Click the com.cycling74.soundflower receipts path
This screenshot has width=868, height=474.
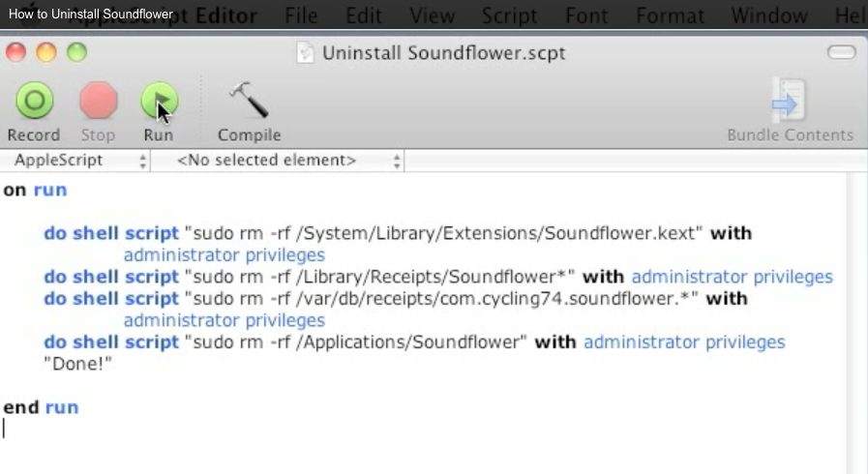pyautogui.click(x=494, y=299)
